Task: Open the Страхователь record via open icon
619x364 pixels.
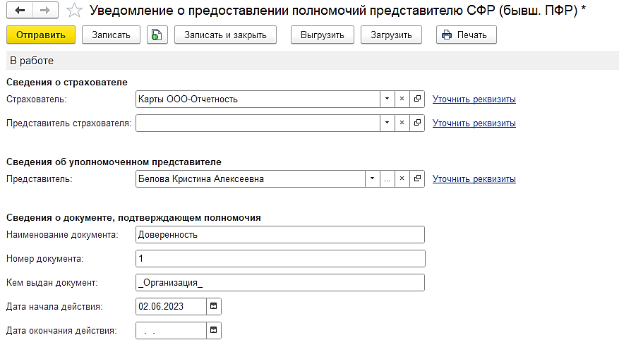Action: click(x=417, y=99)
